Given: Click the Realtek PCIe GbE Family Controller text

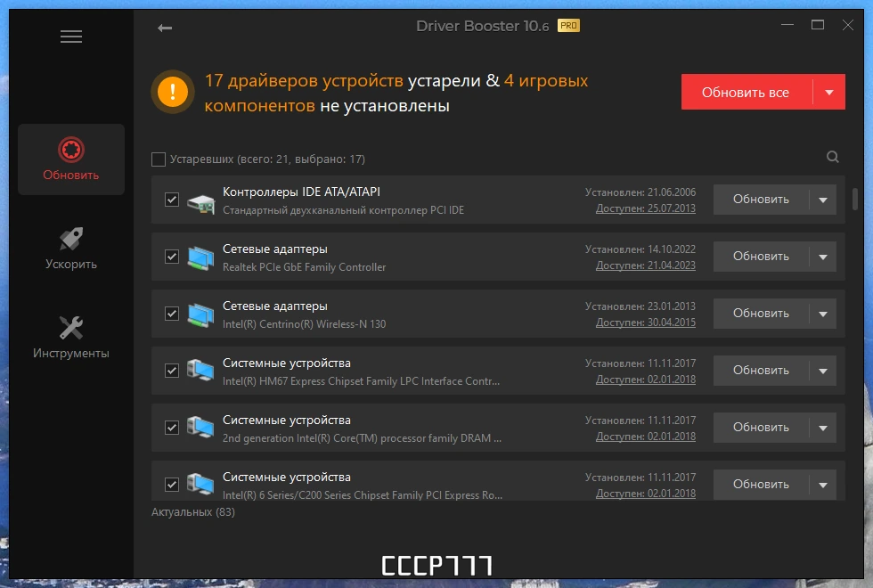Looking at the screenshot, I should coord(304,267).
